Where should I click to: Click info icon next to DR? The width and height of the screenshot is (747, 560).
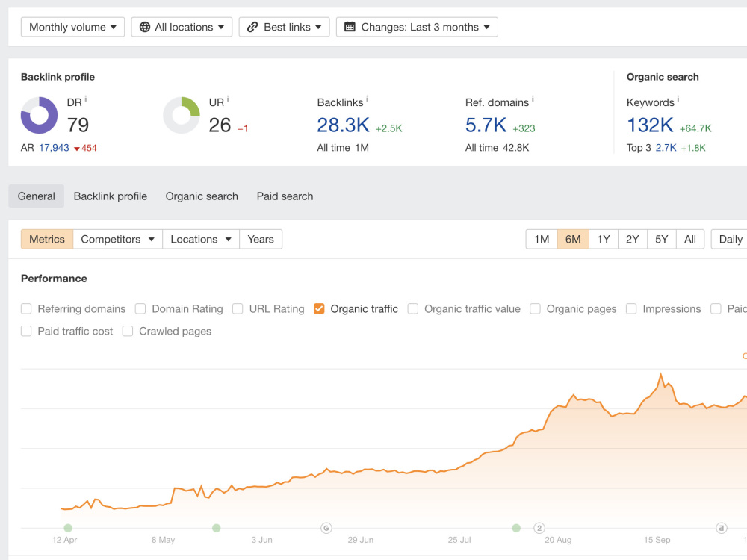[86, 99]
